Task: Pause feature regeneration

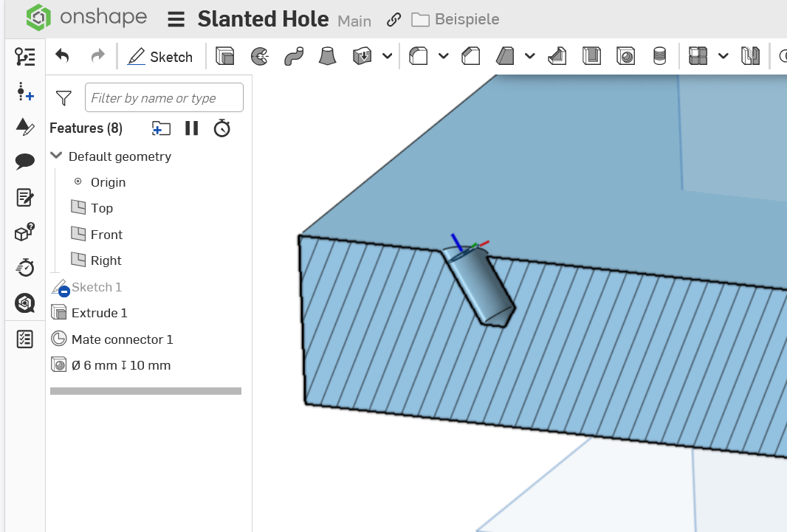Action: [192, 128]
